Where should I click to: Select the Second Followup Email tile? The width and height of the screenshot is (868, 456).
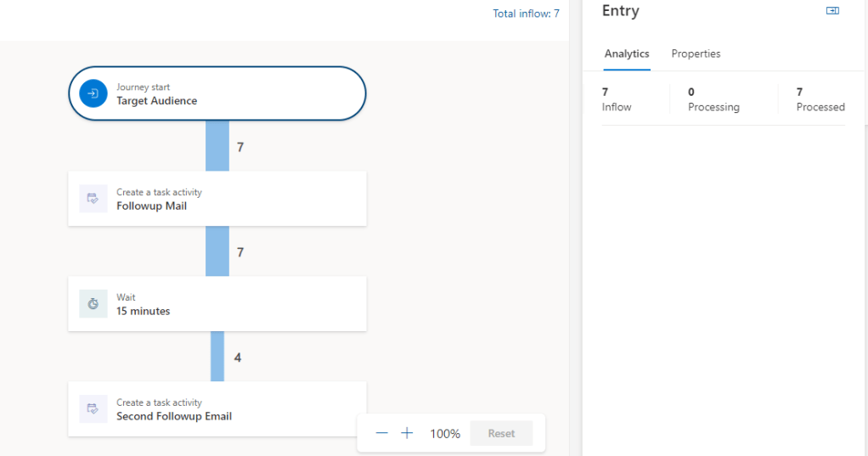click(238, 409)
